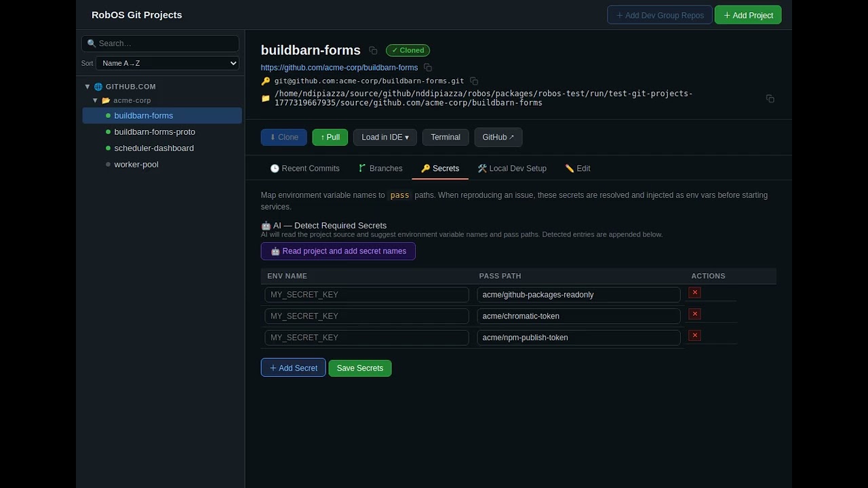Click the robot icon beside AI Detect heading
Viewport: 868px width, 488px height.
coord(266,226)
